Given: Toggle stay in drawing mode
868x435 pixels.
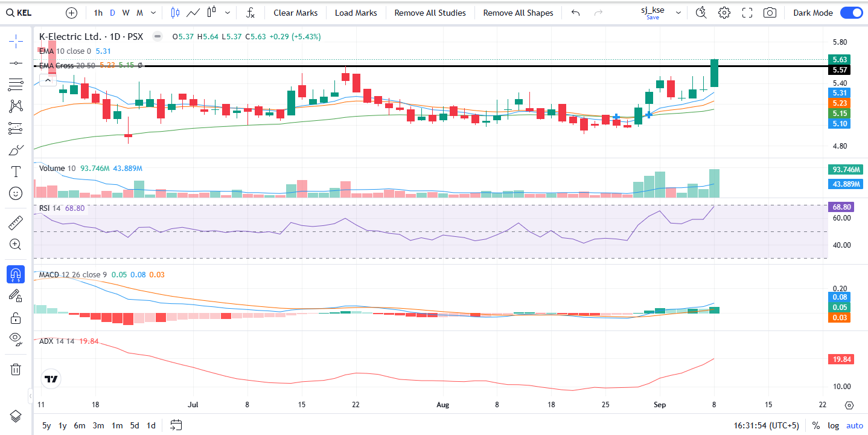Looking at the screenshot, I should point(16,296).
